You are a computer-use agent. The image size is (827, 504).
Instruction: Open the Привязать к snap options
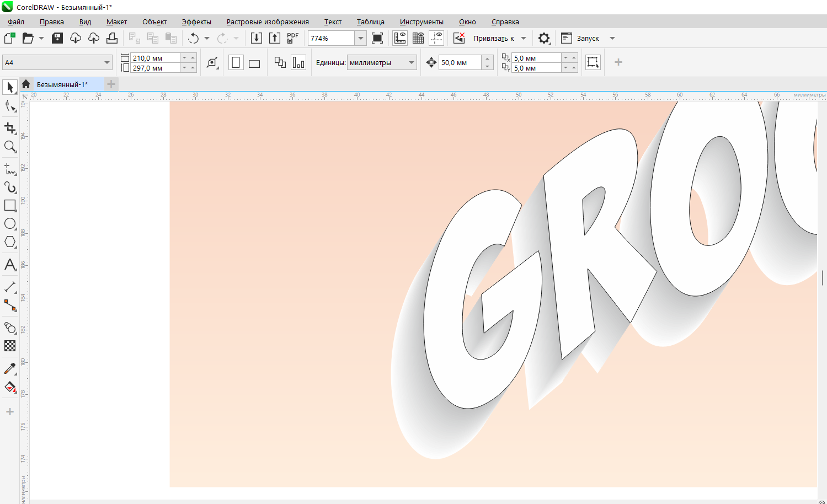click(x=494, y=38)
